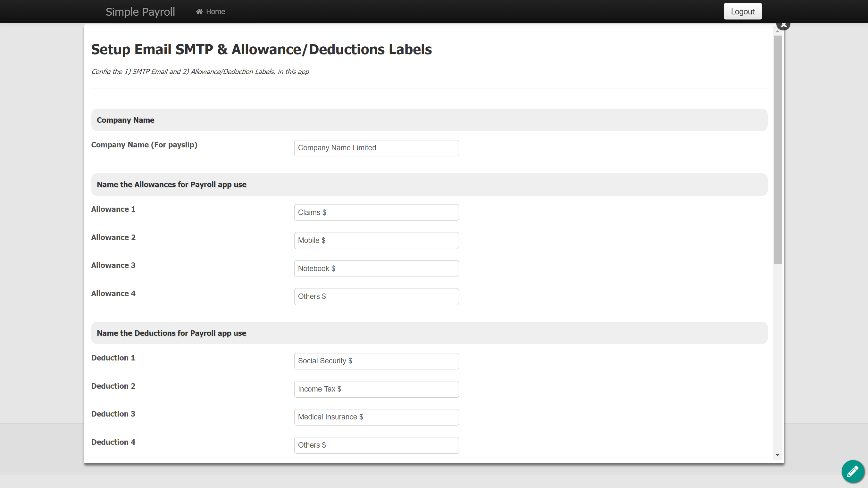Click Company Name (For payslip) label
Screen dimensions: 868x488
point(144,145)
